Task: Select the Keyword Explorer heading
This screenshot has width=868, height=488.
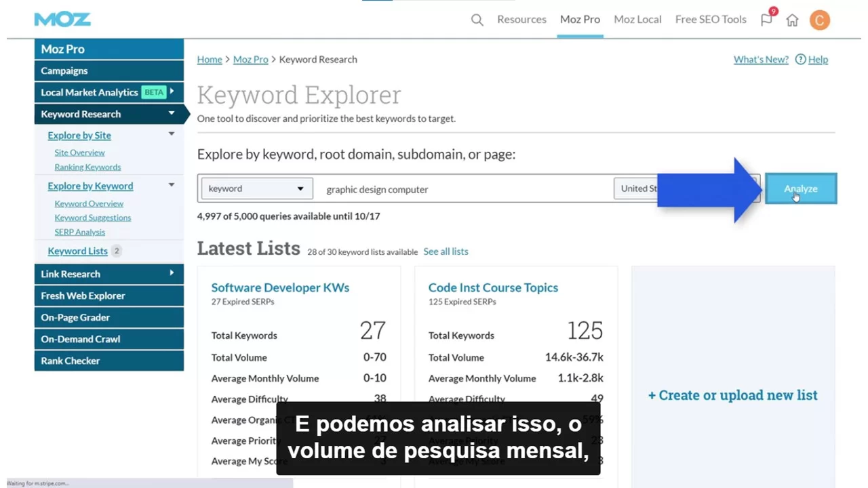Action: point(299,96)
